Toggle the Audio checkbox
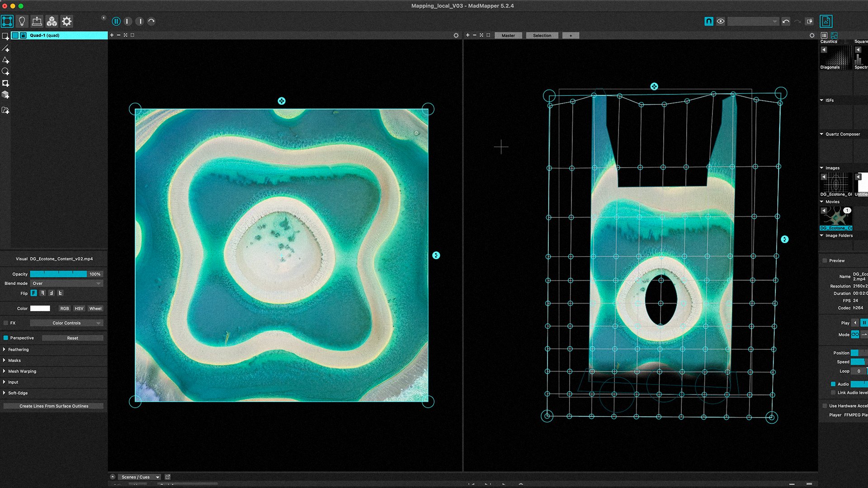868x488 pixels. click(833, 384)
